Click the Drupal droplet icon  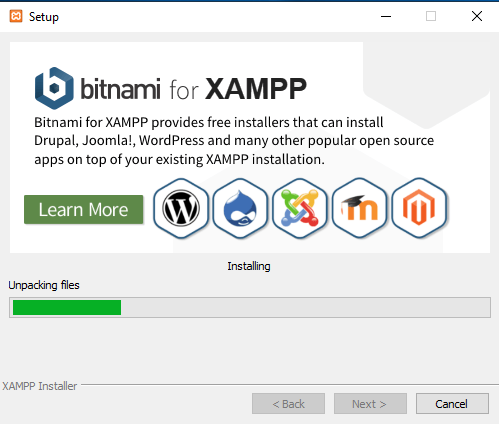pos(240,208)
